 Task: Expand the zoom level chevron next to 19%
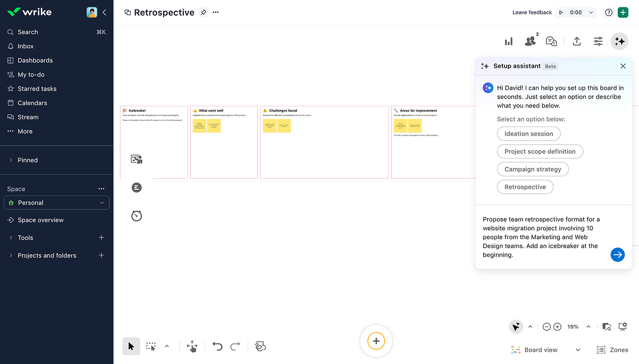coord(588,326)
